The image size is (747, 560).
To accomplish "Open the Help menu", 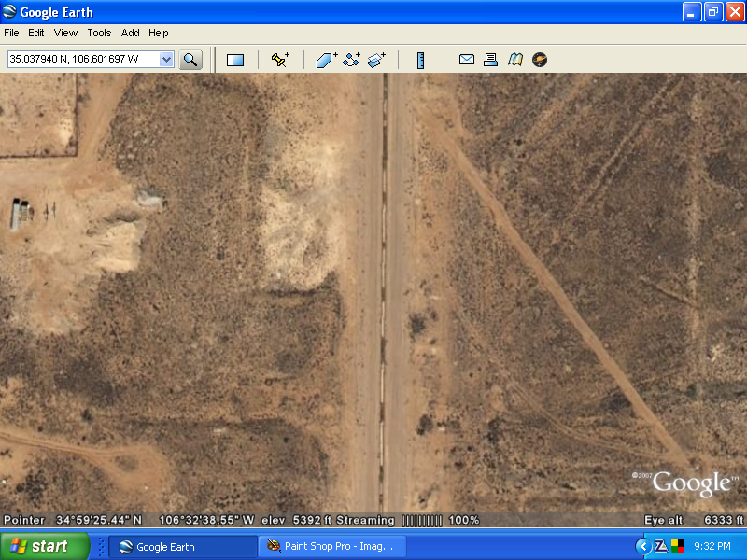I will click(x=159, y=33).
